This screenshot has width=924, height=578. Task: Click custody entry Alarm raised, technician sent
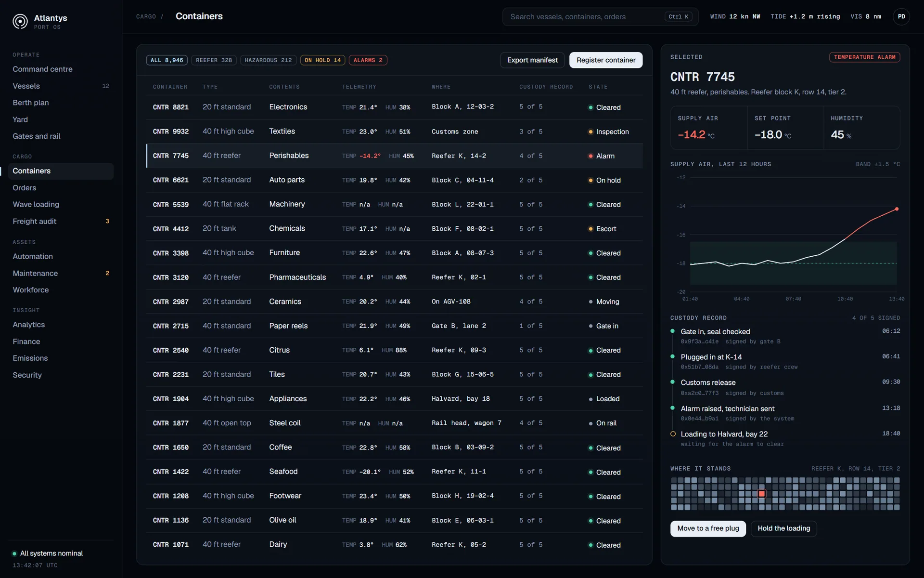(785, 413)
